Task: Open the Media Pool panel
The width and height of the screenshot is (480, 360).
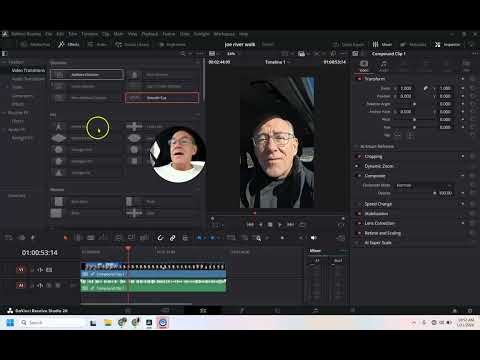Action: [x=35, y=44]
